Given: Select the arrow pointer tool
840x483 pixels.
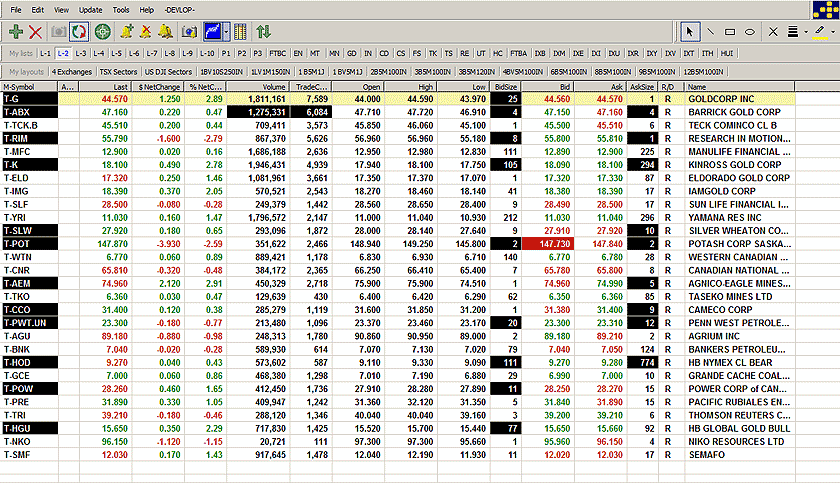Looking at the screenshot, I should pyautogui.click(x=689, y=32).
